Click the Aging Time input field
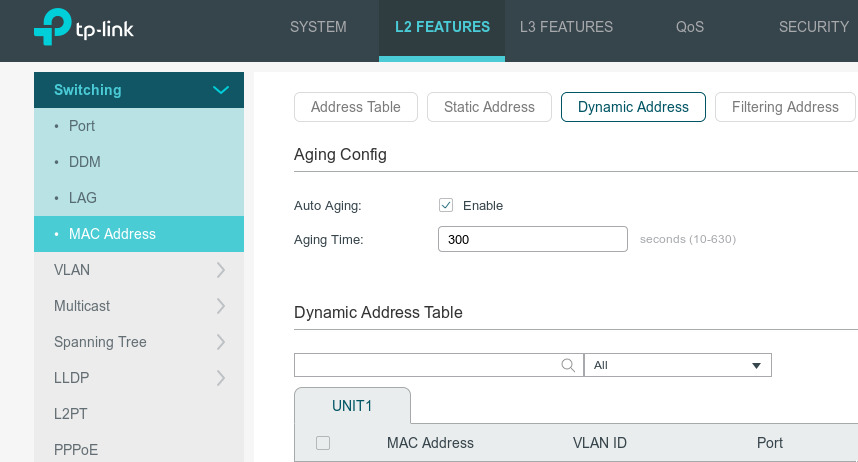Image resolution: width=858 pixels, height=462 pixels. coord(532,239)
